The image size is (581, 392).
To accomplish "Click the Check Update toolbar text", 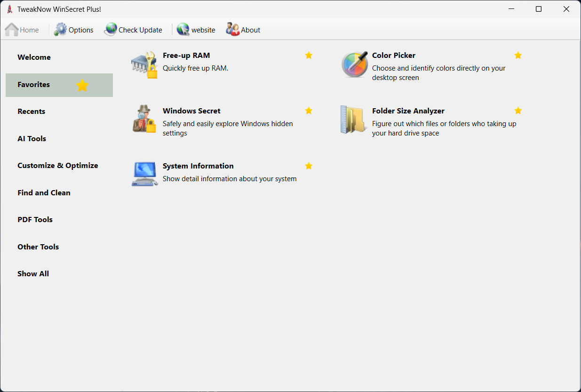I will pyautogui.click(x=140, y=30).
